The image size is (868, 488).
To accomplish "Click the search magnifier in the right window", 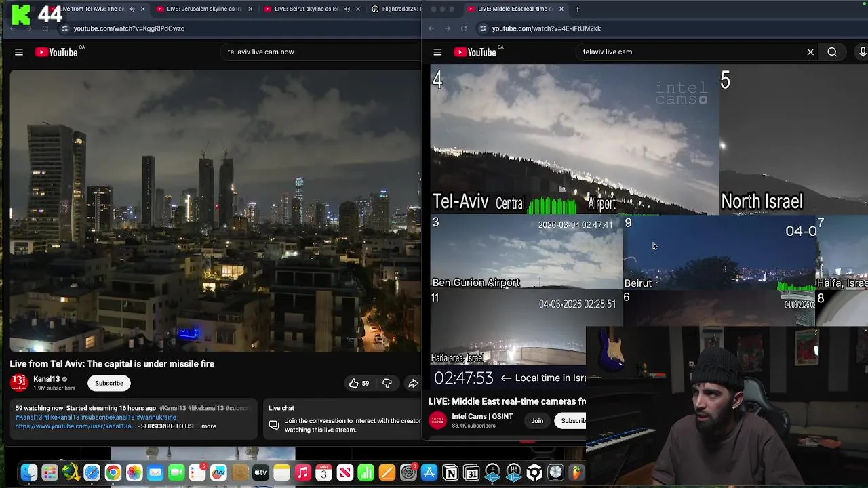I will pos(832,52).
